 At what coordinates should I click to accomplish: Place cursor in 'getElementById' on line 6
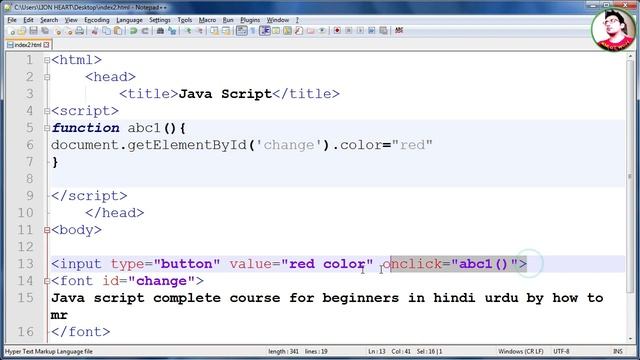[x=187, y=145]
